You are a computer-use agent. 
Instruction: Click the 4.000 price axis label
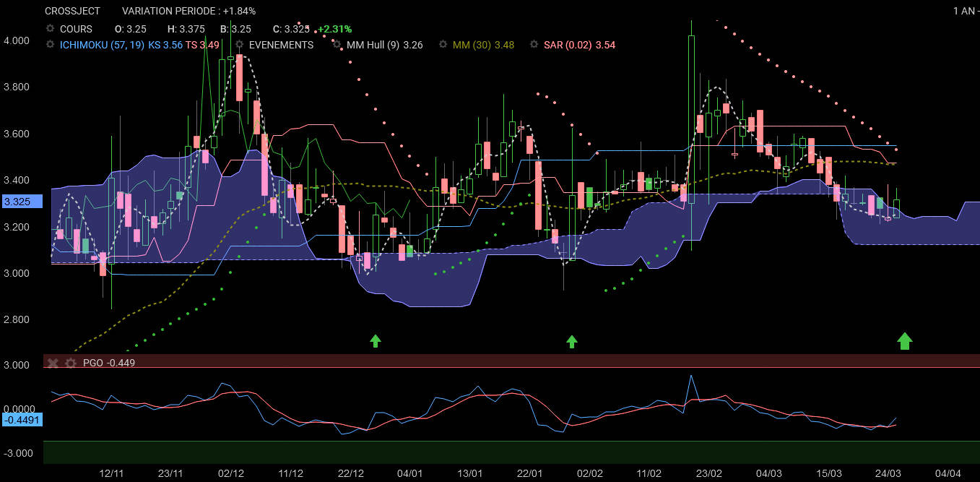[x=17, y=40]
